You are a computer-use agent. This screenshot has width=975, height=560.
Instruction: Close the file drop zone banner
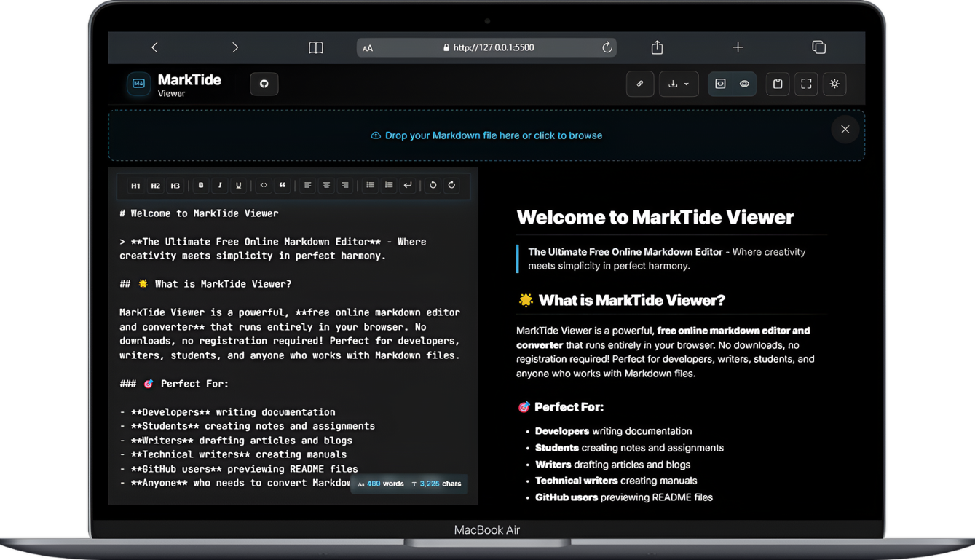coord(845,130)
